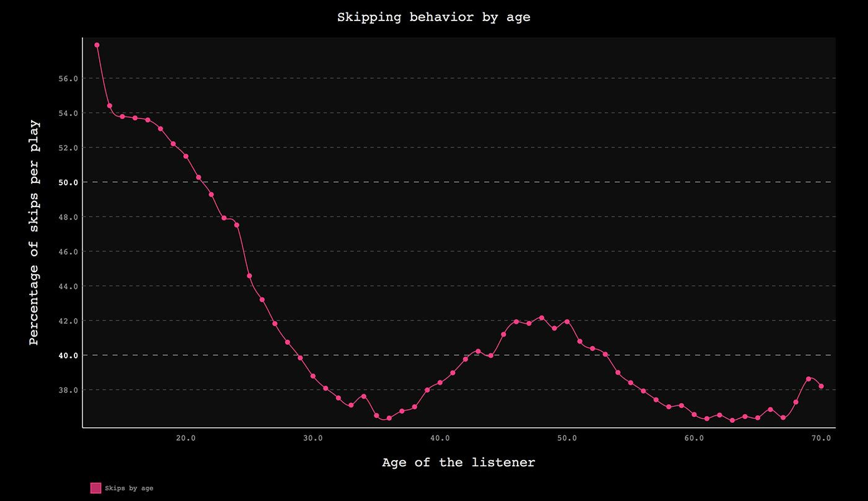Click the "42.0" y-axis tick label
The height and width of the screenshot is (501, 868).
[x=69, y=321]
